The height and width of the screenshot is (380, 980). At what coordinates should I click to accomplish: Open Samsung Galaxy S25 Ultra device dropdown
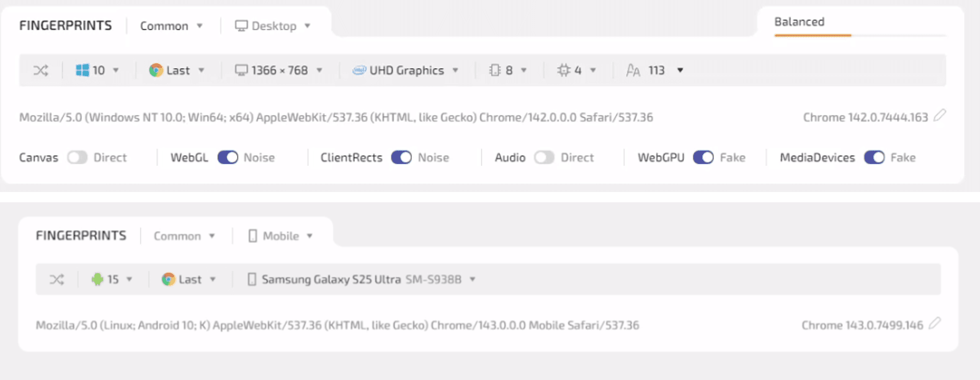pyautogui.click(x=362, y=279)
